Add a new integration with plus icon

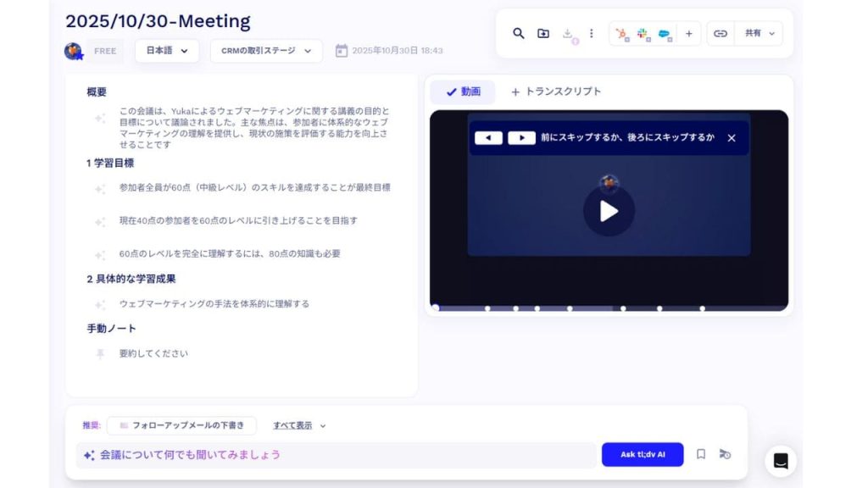689,34
